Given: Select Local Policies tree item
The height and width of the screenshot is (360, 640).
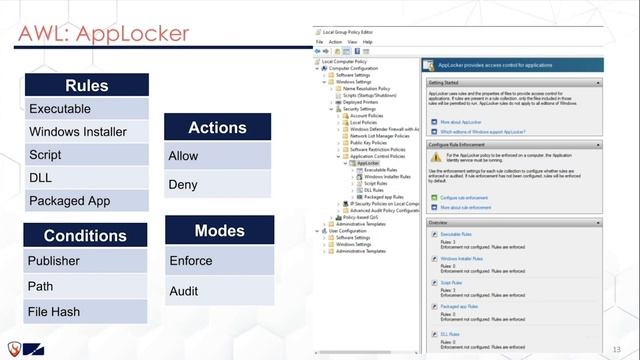Looking at the screenshot, I should point(363,122).
